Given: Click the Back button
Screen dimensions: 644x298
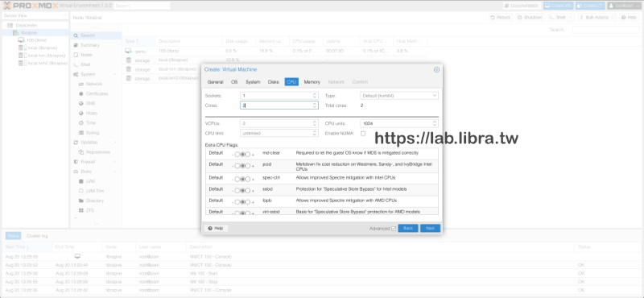Looking at the screenshot, I should pos(408,228).
